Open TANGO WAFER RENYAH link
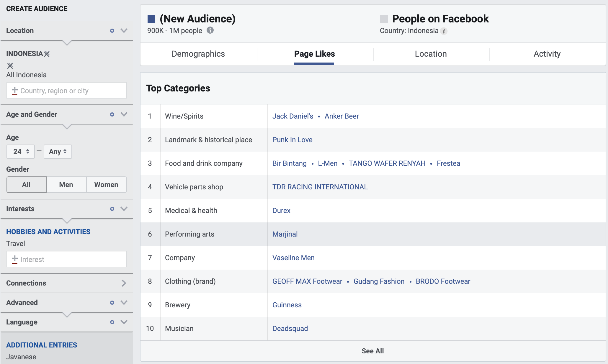 pyautogui.click(x=387, y=163)
